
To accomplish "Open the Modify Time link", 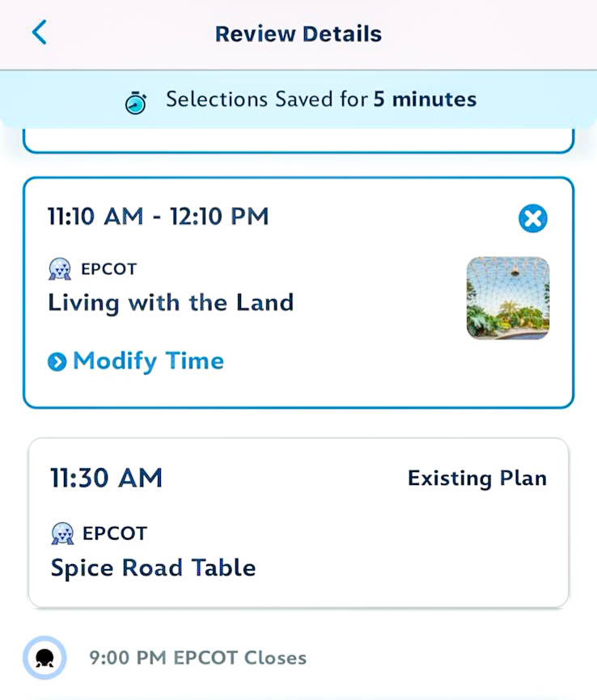I will pyautogui.click(x=148, y=361).
